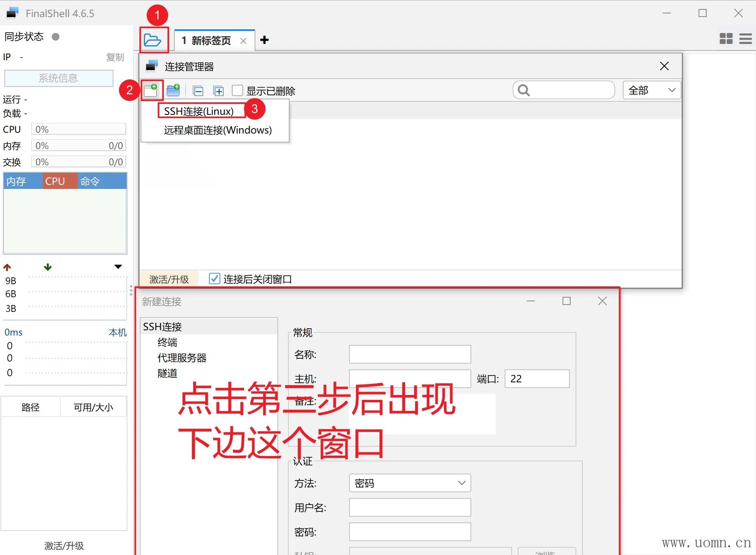Expand the 方法 authentication dropdown
Screen dimensions: 756x555
pyautogui.click(x=410, y=483)
